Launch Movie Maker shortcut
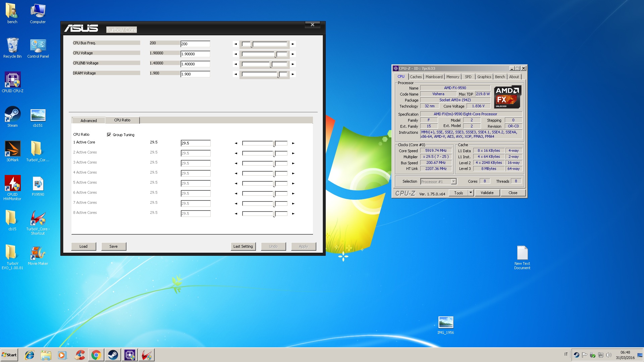 coord(38,255)
